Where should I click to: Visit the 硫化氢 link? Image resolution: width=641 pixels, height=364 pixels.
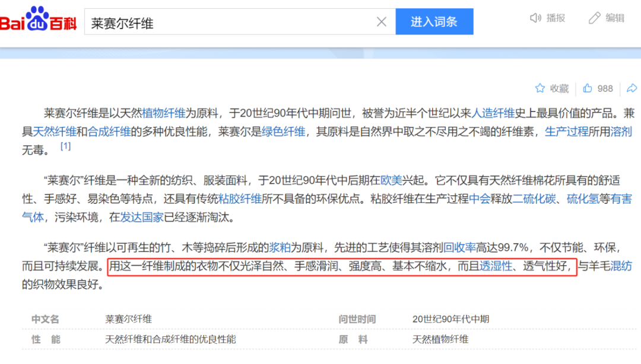click(x=583, y=199)
